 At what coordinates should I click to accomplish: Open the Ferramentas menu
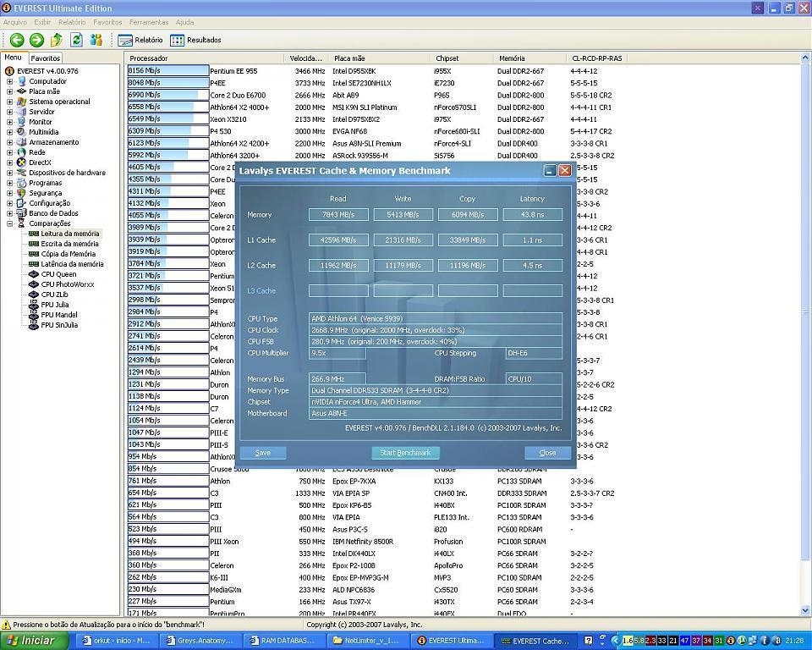click(149, 22)
